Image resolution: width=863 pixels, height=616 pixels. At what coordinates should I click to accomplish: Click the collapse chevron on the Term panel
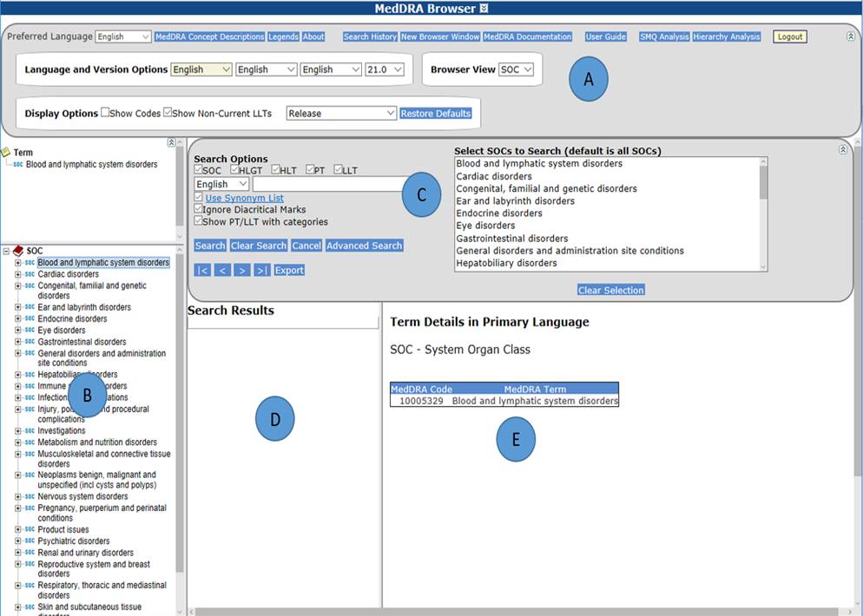click(172, 142)
